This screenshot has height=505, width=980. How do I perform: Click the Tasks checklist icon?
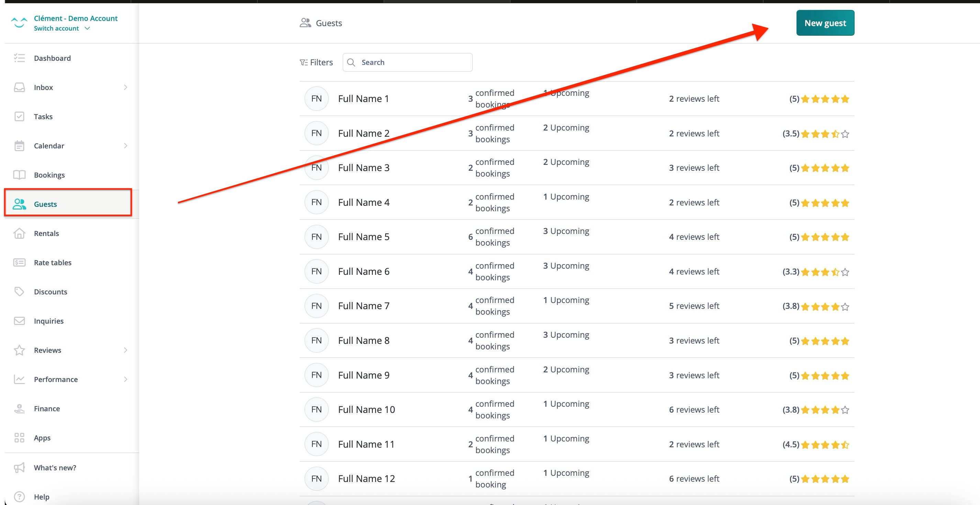pos(19,116)
